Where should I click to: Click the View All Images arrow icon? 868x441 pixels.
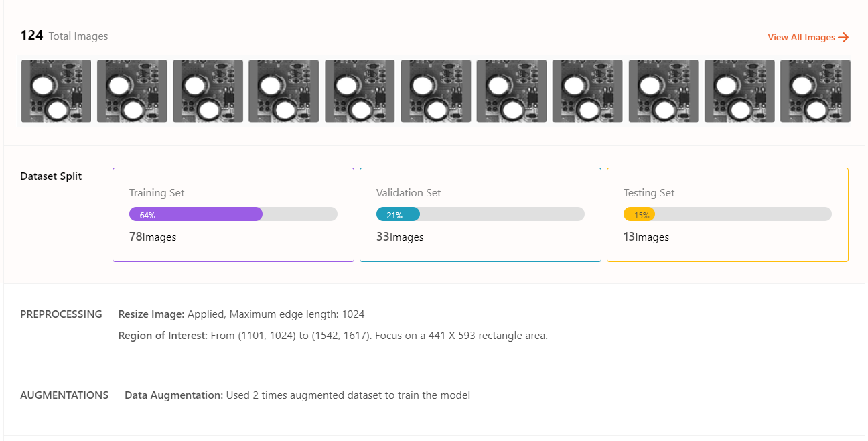click(843, 38)
